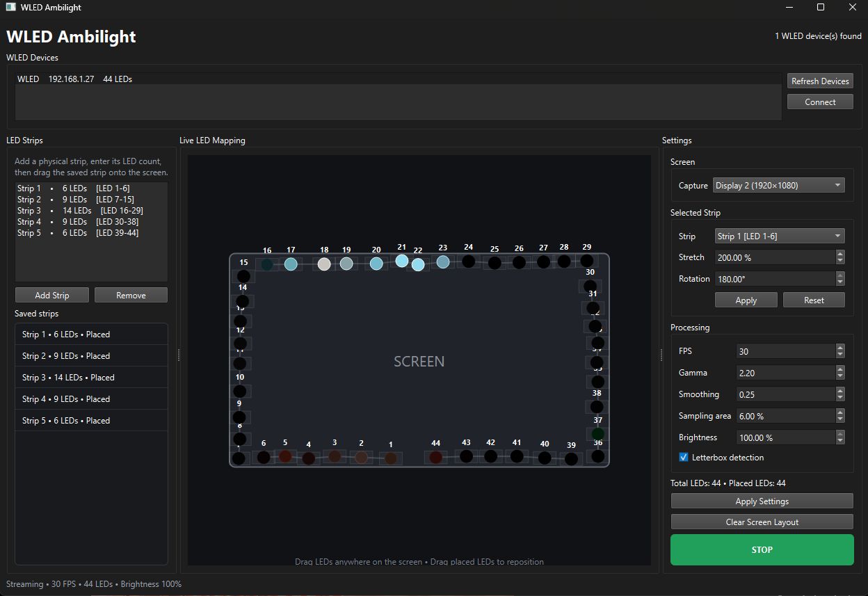868x596 pixels.
Task: Select LED 37 on the right edge
Action: pyautogui.click(x=597, y=434)
